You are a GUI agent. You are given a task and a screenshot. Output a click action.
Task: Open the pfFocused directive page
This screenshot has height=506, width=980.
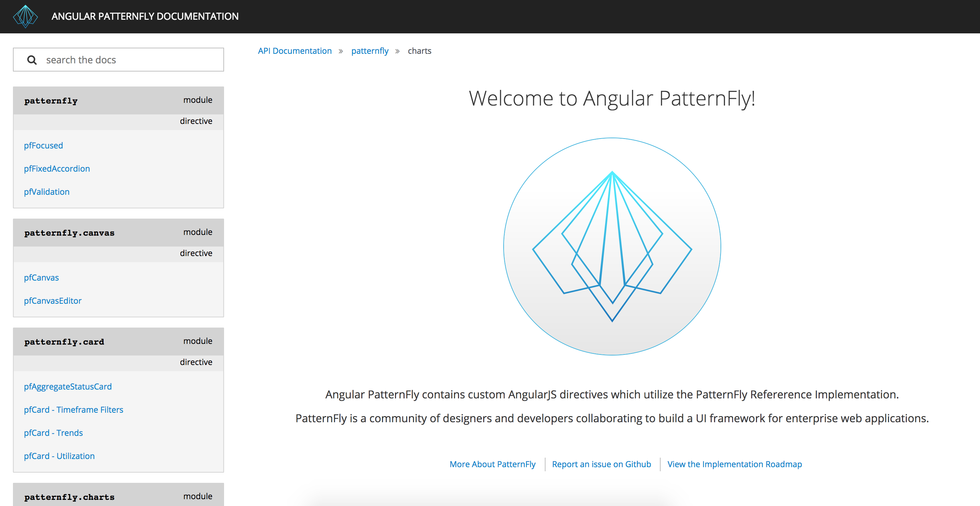coord(43,145)
